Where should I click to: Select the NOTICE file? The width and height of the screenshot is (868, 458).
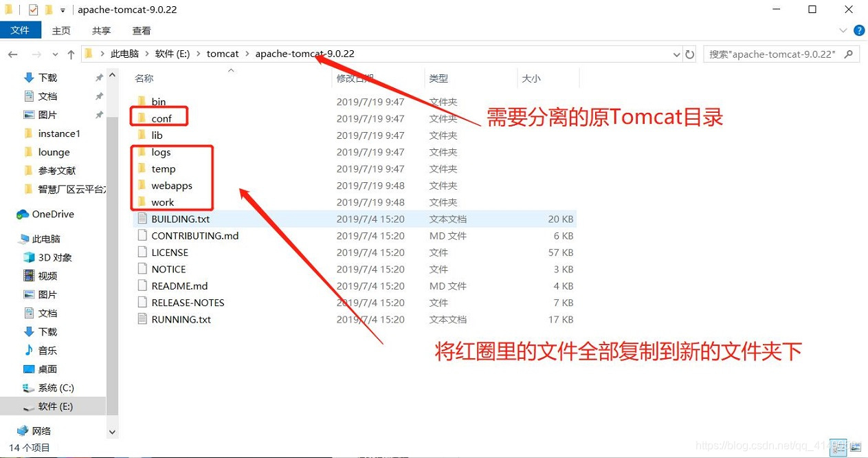[x=168, y=270]
